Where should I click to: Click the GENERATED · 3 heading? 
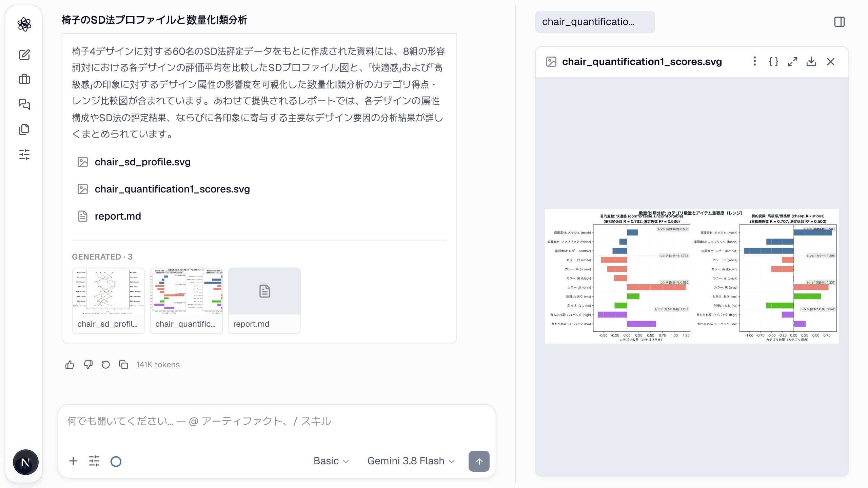(x=102, y=257)
